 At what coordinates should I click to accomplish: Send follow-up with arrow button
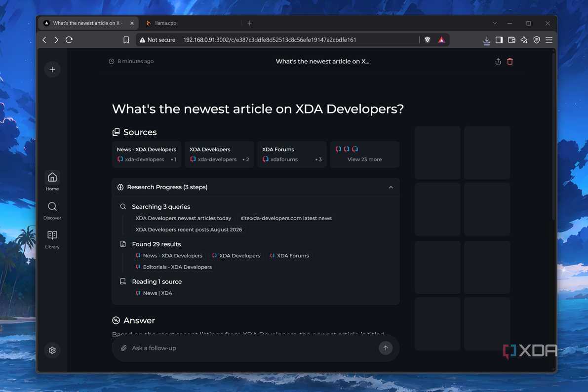coord(385,348)
